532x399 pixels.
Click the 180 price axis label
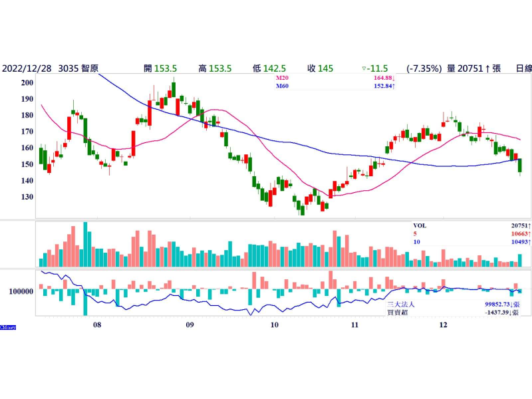[27, 115]
